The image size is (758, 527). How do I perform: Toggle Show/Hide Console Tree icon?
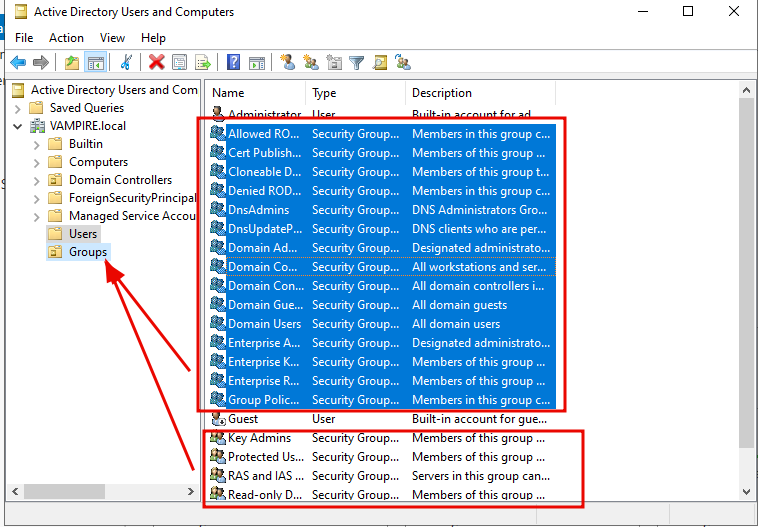tap(95, 62)
